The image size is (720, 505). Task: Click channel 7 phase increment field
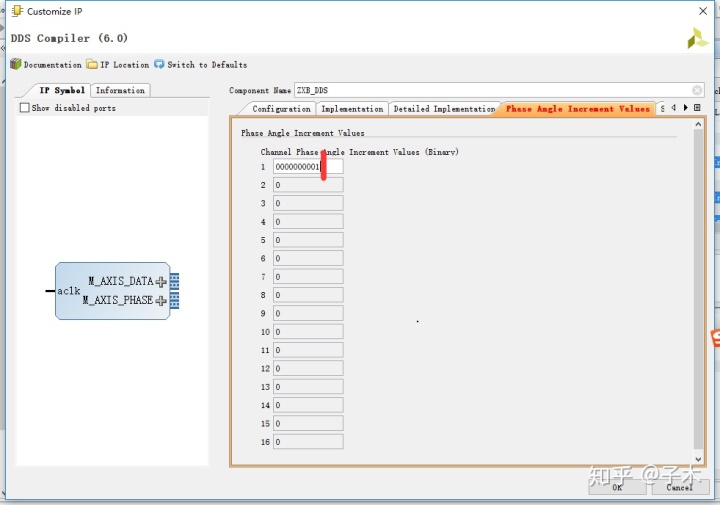[308, 277]
